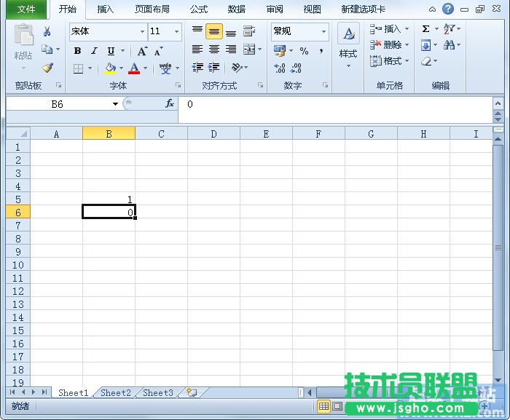Image resolution: width=510 pixels, height=420 pixels.
Task: Open the 样式 Styles gallery
Action: pyautogui.click(x=348, y=45)
